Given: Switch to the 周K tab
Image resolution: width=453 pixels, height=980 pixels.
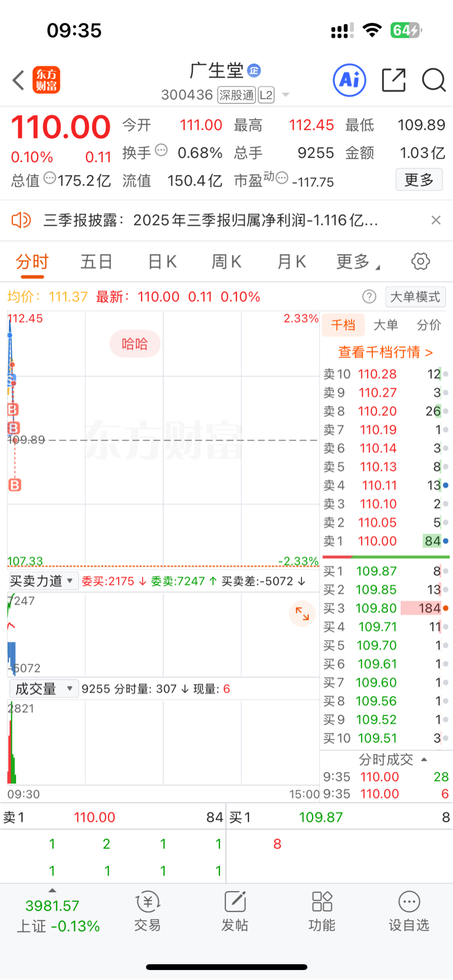Looking at the screenshot, I should [x=227, y=262].
